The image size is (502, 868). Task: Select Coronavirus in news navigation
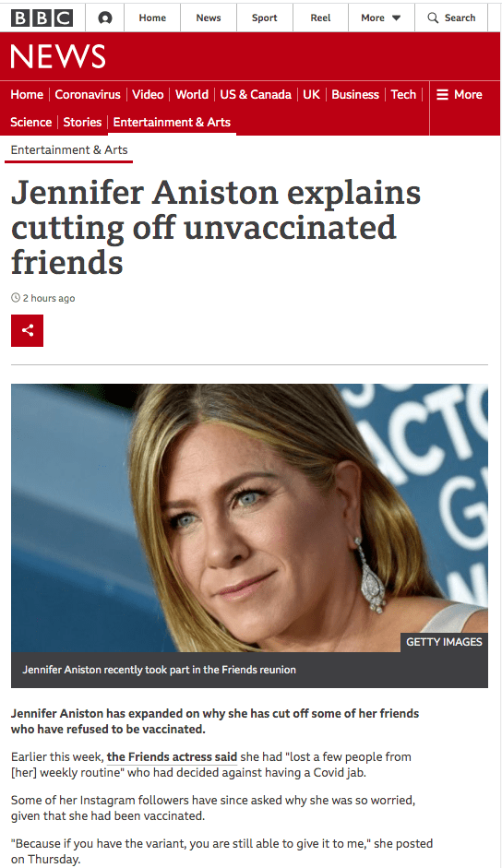pyautogui.click(x=88, y=95)
